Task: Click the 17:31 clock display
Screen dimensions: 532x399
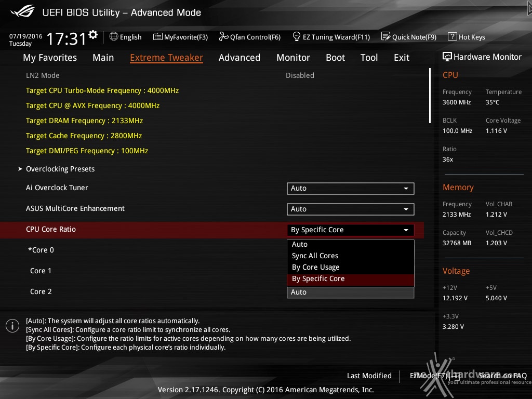Action: coord(66,38)
